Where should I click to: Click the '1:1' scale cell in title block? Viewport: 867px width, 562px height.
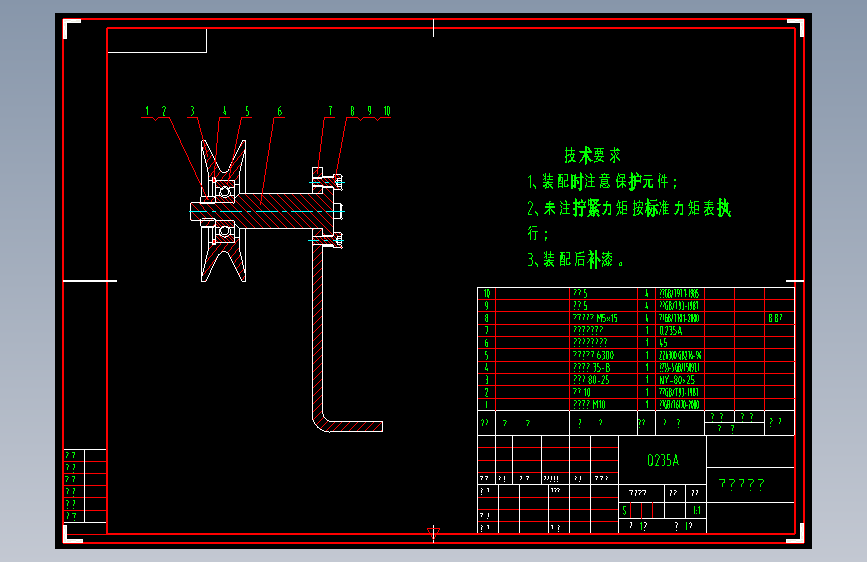pos(697,511)
